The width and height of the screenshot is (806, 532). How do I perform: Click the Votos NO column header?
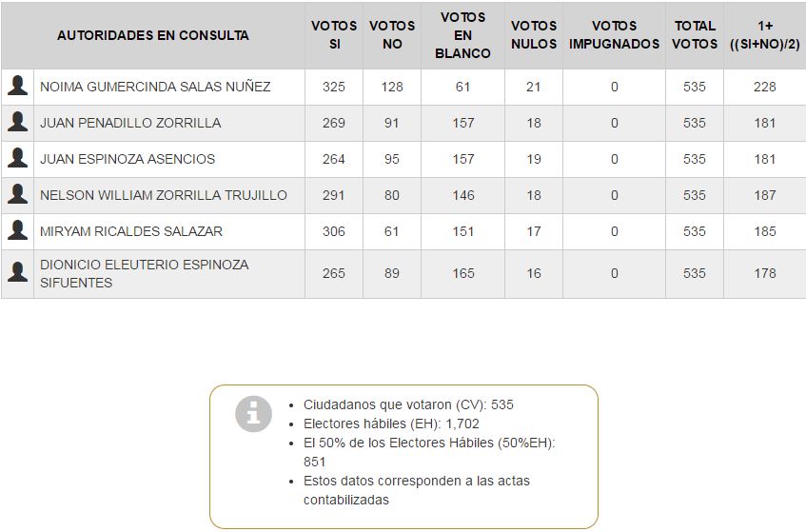392,35
